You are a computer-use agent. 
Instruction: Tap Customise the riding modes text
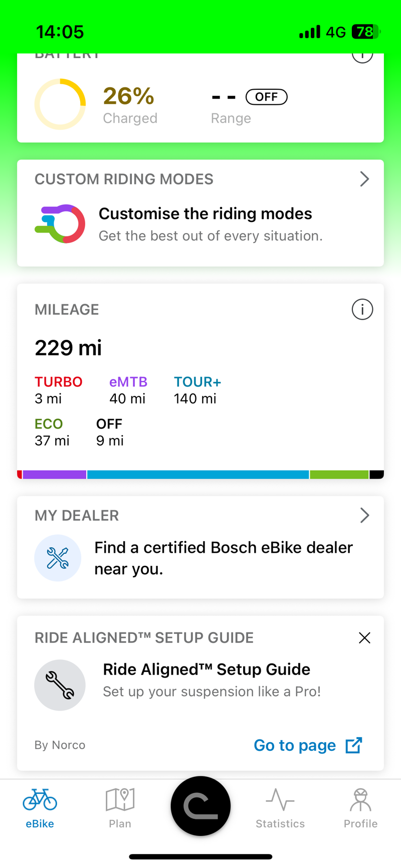205,214
